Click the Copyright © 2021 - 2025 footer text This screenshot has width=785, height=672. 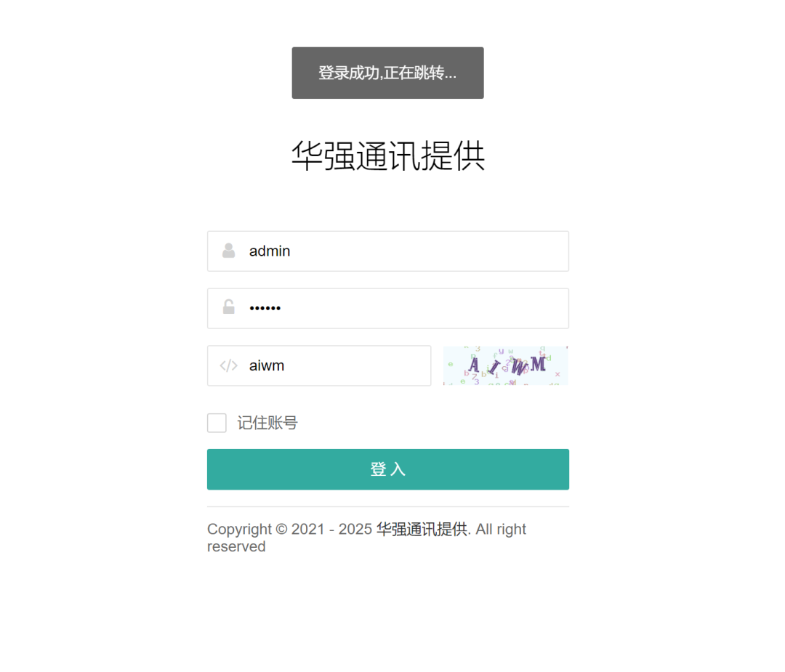[x=290, y=529]
